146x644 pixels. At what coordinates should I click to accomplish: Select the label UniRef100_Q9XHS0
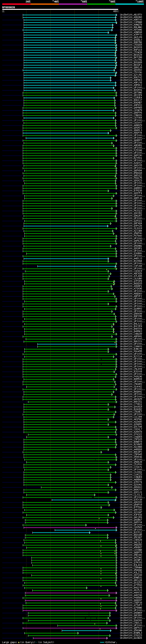[x=131, y=70]
